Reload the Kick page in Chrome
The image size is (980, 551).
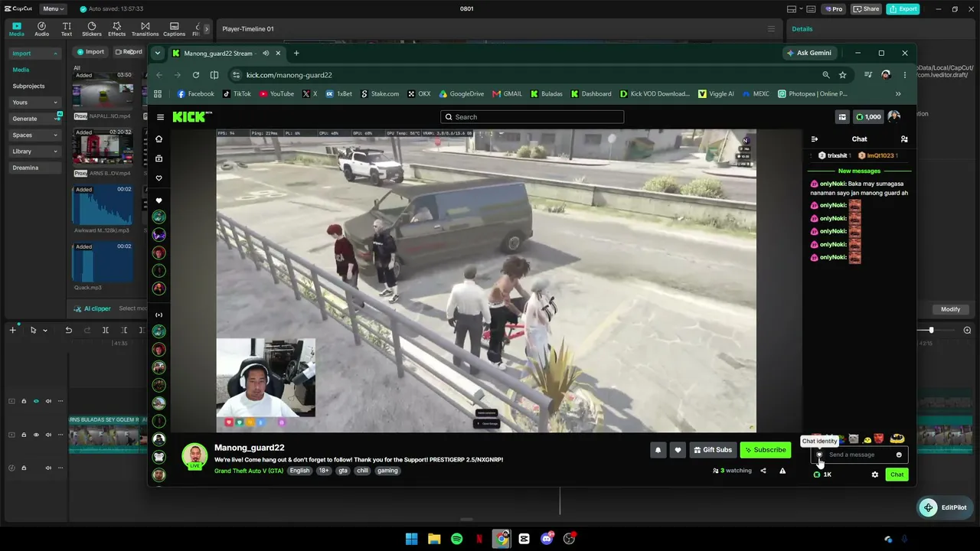[x=196, y=75]
